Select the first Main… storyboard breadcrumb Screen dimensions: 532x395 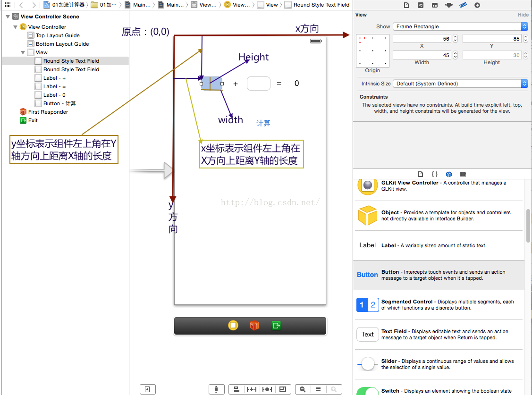pyautogui.click(x=137, y=5)
